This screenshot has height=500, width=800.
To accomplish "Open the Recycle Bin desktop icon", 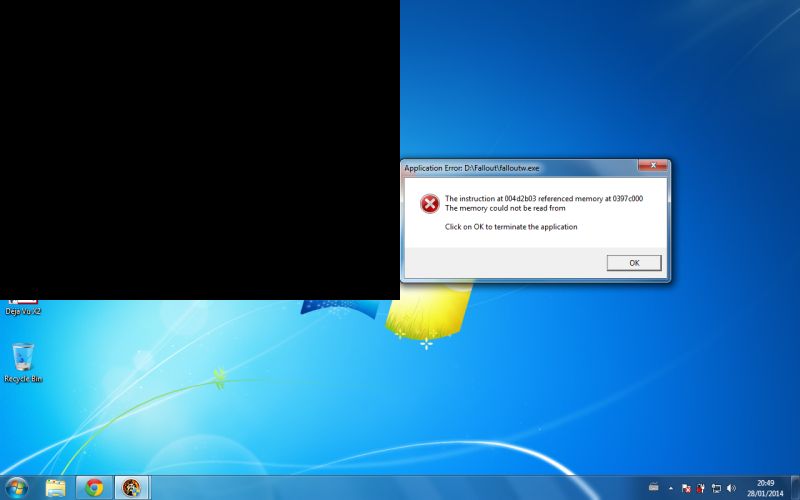I will pos(23,362).
